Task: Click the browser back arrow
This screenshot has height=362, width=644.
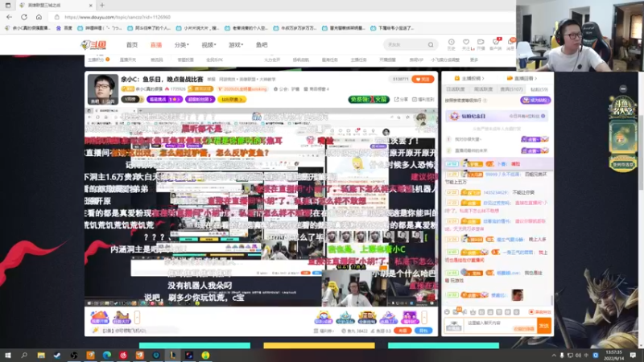Action: pyautogui.click(x=9, y=17)
